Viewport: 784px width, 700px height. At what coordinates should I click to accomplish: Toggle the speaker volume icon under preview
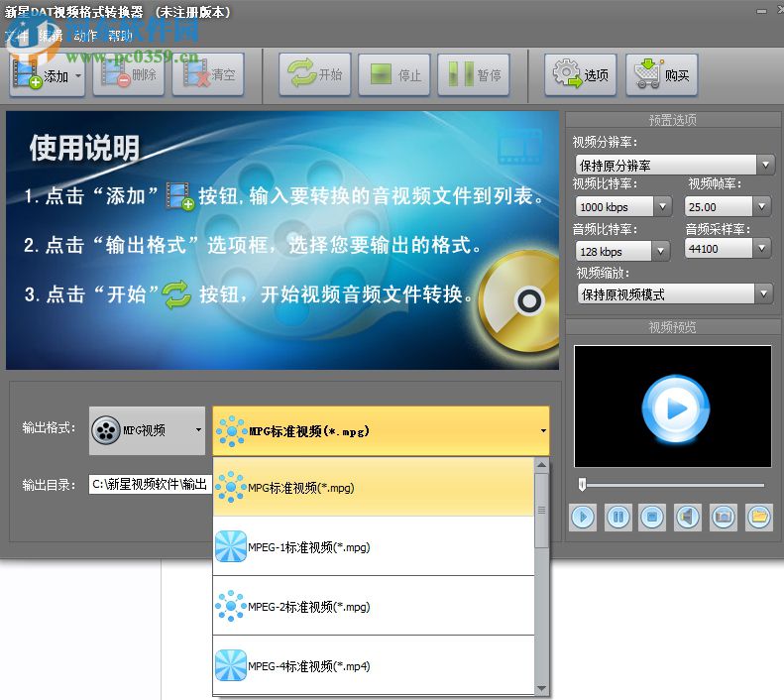point(688,517)
